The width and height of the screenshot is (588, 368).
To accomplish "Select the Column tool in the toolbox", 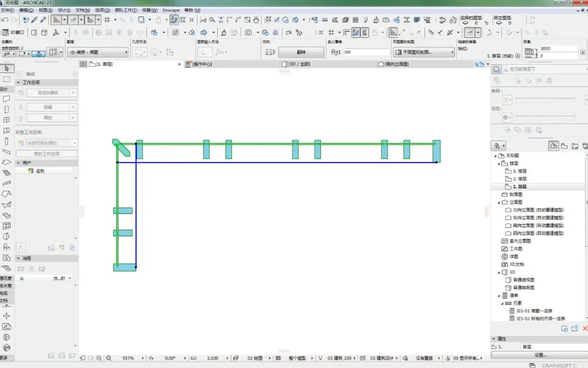I will pos(7,142).
